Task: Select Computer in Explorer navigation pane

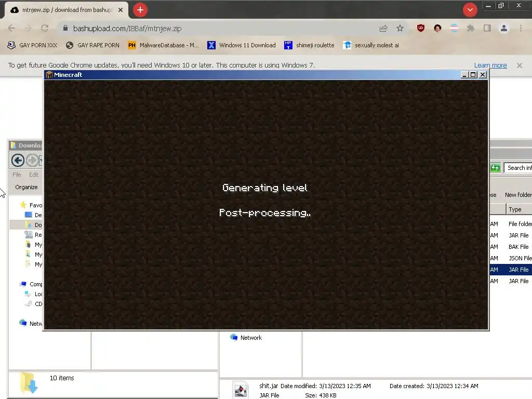Action: (x=31, y=284)
